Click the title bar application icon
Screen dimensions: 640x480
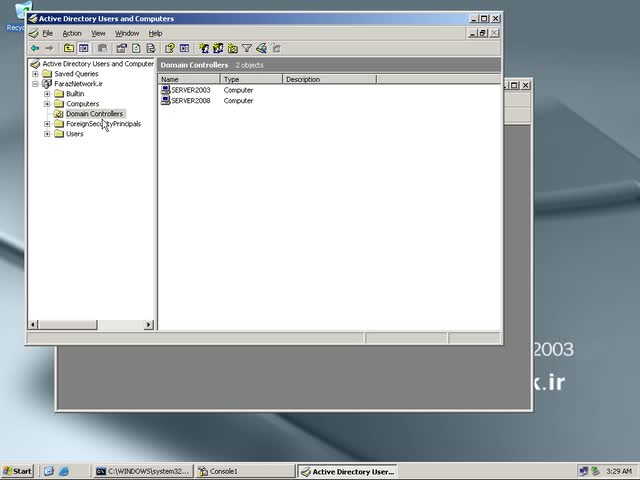click(33, 19)
